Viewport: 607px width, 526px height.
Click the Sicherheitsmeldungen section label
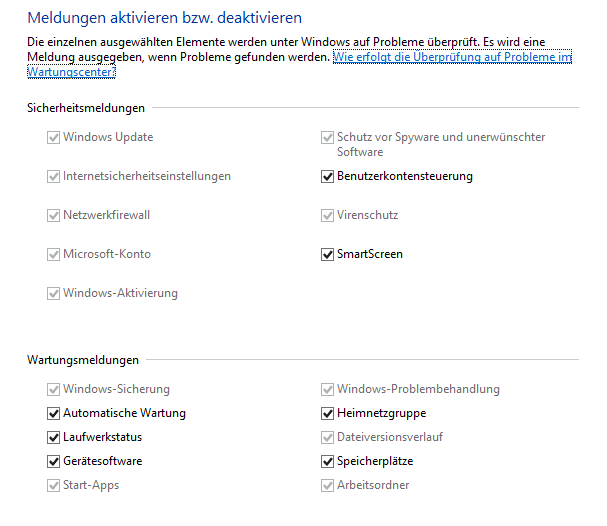(x=86, y=108)
